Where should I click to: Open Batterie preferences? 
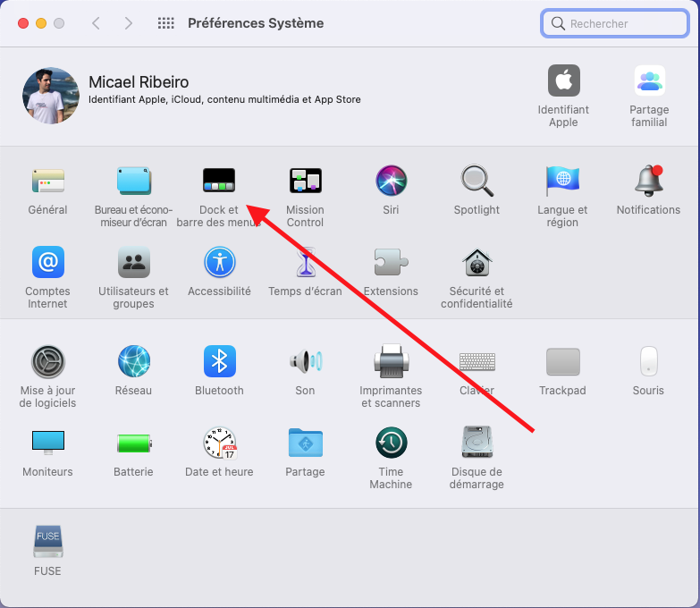point(134,443)
